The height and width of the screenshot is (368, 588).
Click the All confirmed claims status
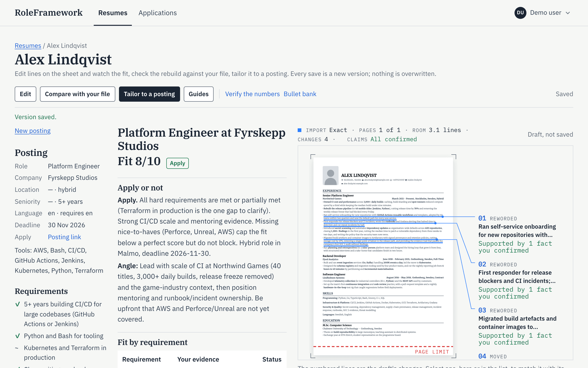click(x=394, y=139)
